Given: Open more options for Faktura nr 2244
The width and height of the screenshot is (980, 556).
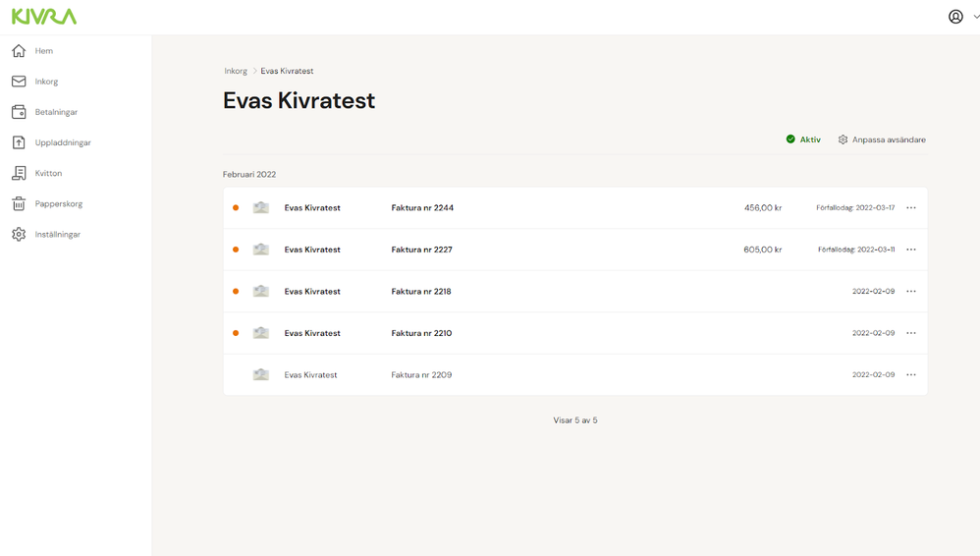Looking at the screenshot, I should (911, 207).
